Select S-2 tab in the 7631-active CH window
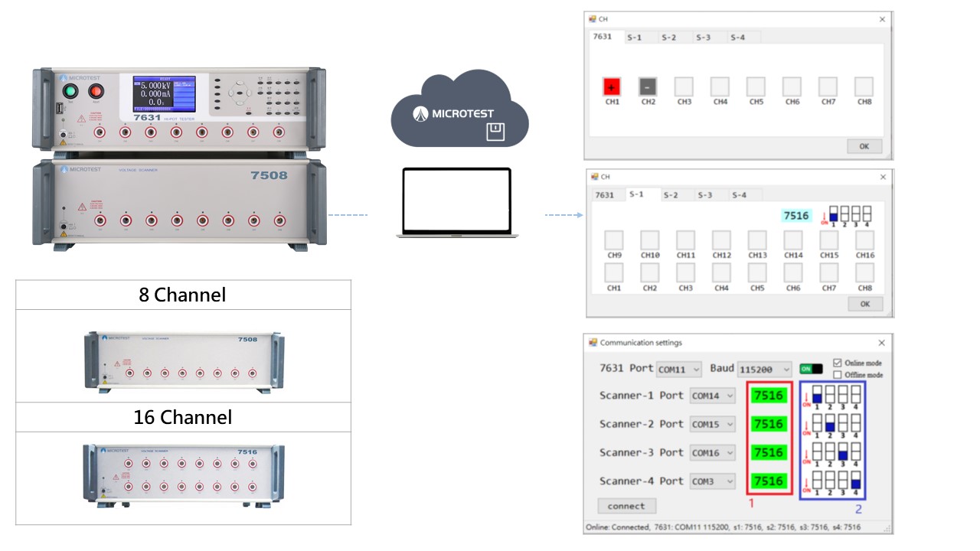The height and width of the screenshot is (551, 980). [668, 37]
